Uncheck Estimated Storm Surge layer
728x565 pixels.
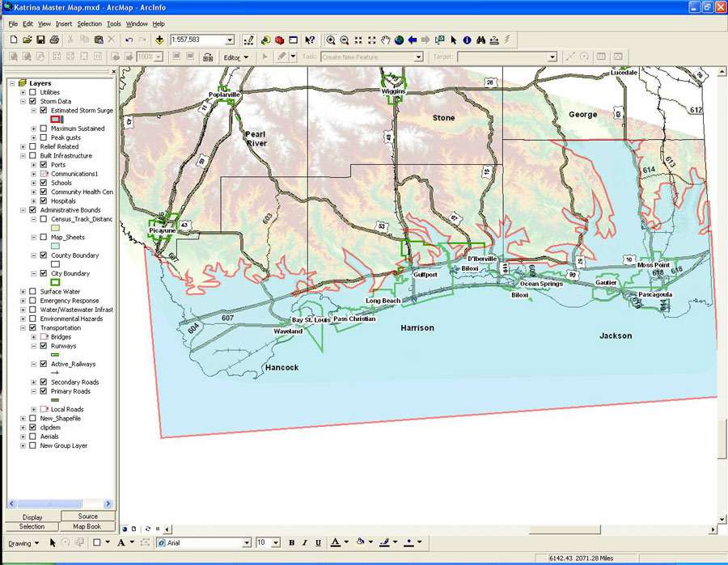pyautogui.click(x=44, y=111)
